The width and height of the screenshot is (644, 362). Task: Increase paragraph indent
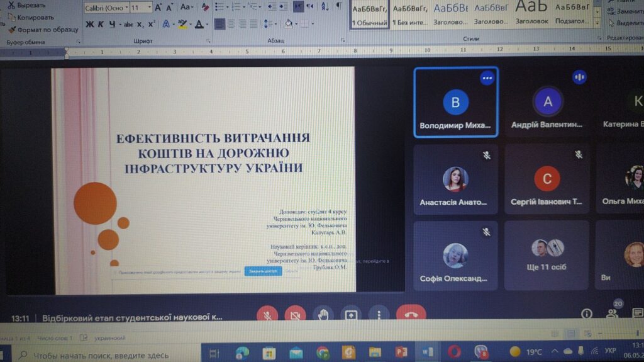[284, 6]
